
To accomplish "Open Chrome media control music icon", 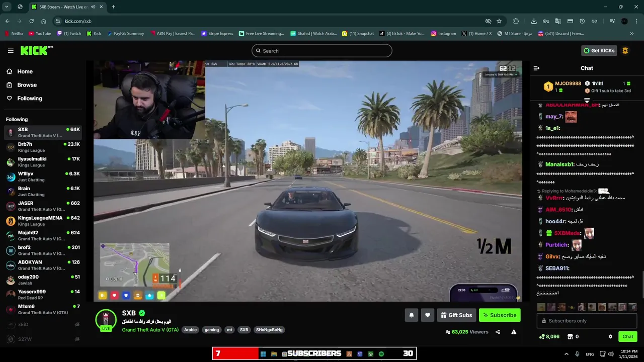I will point(612,21).
